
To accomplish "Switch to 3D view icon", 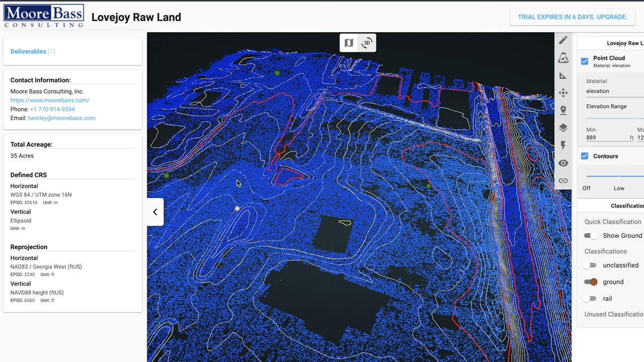I will (x=367, y=43).
